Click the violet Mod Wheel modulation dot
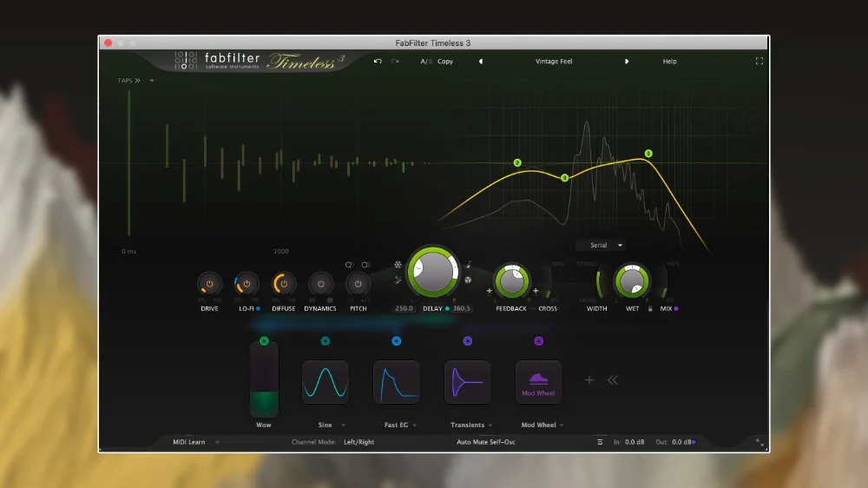 539,341
